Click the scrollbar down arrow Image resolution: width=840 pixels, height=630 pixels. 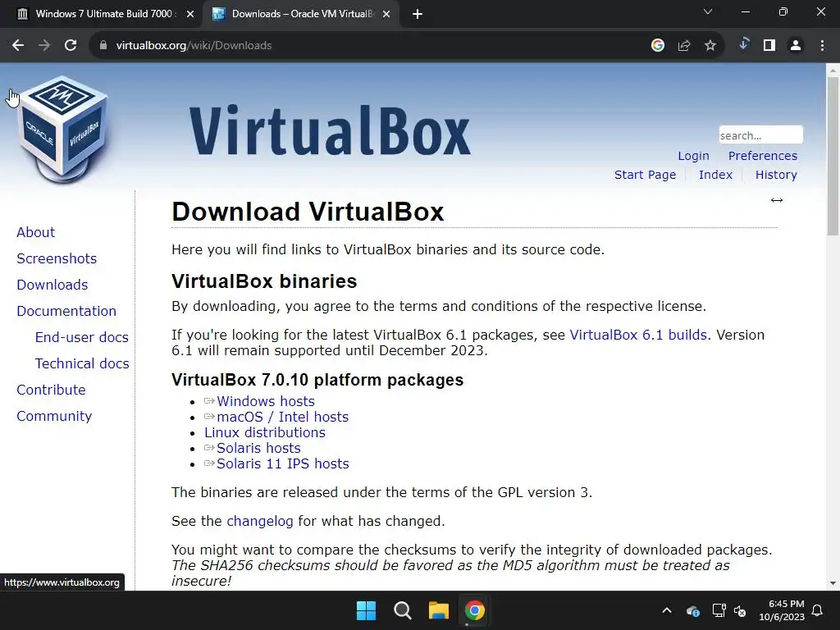(x=833, y=583)
